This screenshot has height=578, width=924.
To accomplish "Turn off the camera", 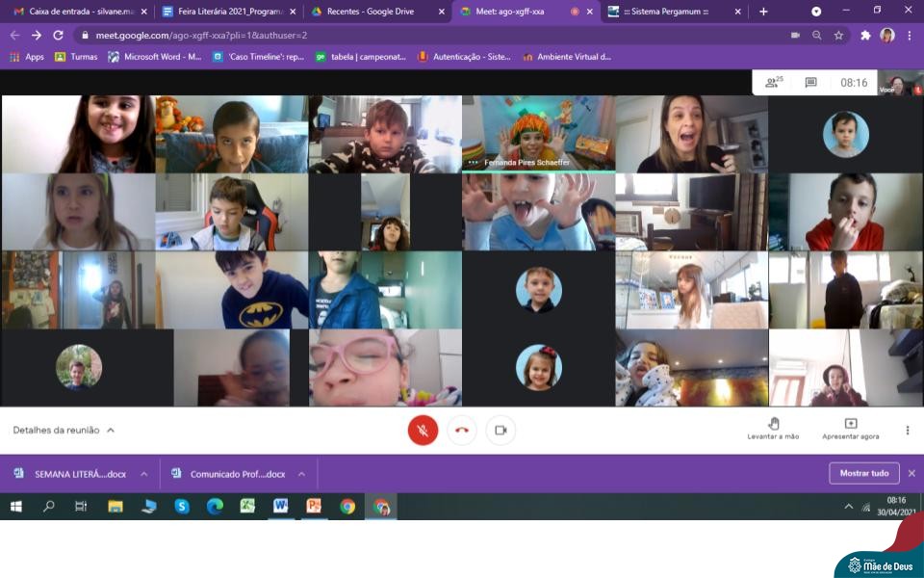I will coord(500,431).
